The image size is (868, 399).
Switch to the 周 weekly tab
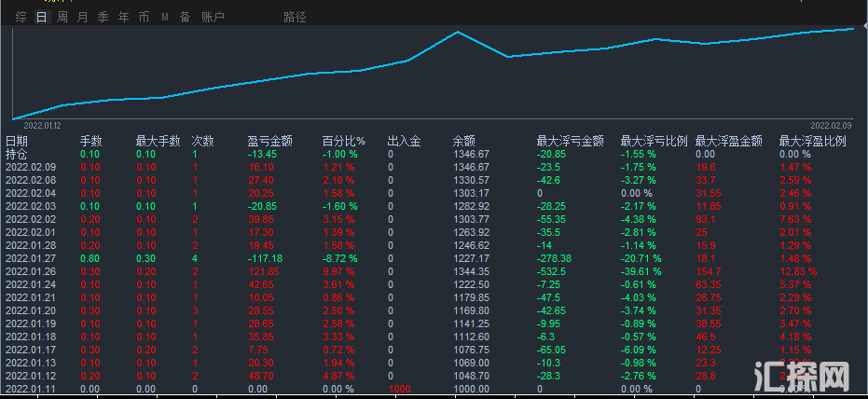pyautogui.click(x=62, y=17)
